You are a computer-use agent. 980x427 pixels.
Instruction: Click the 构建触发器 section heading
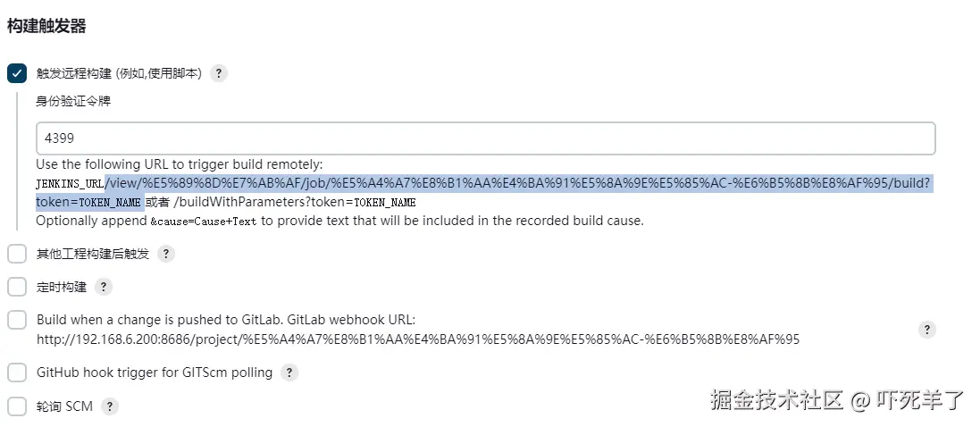click(x=46, y=26)
